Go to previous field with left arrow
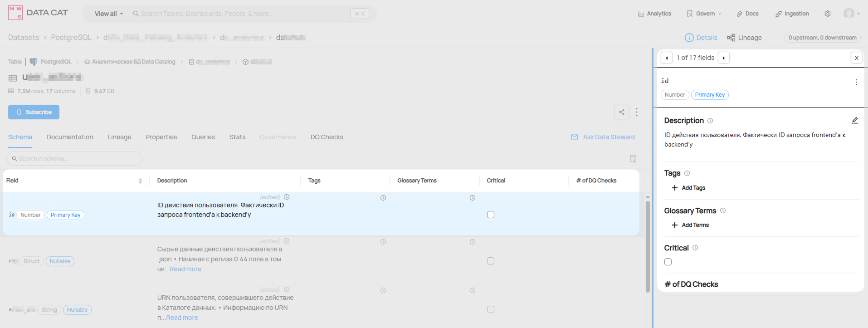This screenshot has width=868, height=328. pyautogui.click(x=667, y=58)
